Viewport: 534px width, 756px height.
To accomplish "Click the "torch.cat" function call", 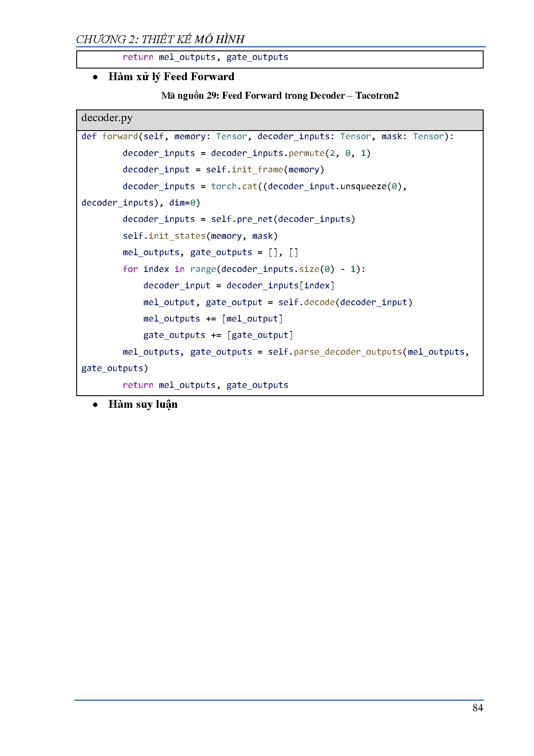I will tap(234, 187).
